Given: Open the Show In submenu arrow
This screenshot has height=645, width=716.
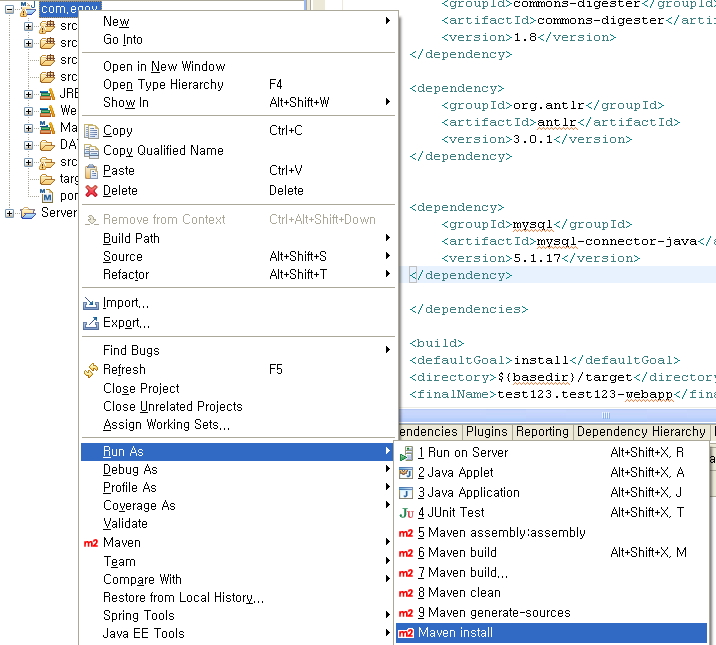Looking at the screenshot, I should (x=388, y=101).
